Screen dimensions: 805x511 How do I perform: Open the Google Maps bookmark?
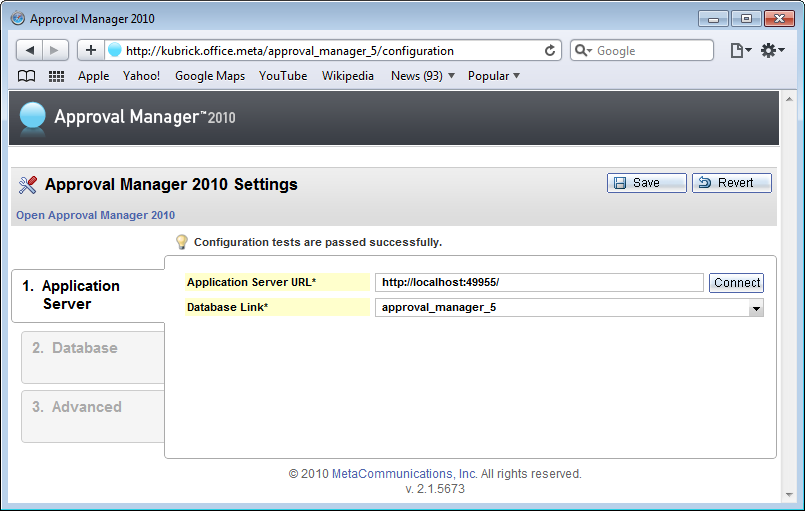pyautogui.click(x=210, y=76)
